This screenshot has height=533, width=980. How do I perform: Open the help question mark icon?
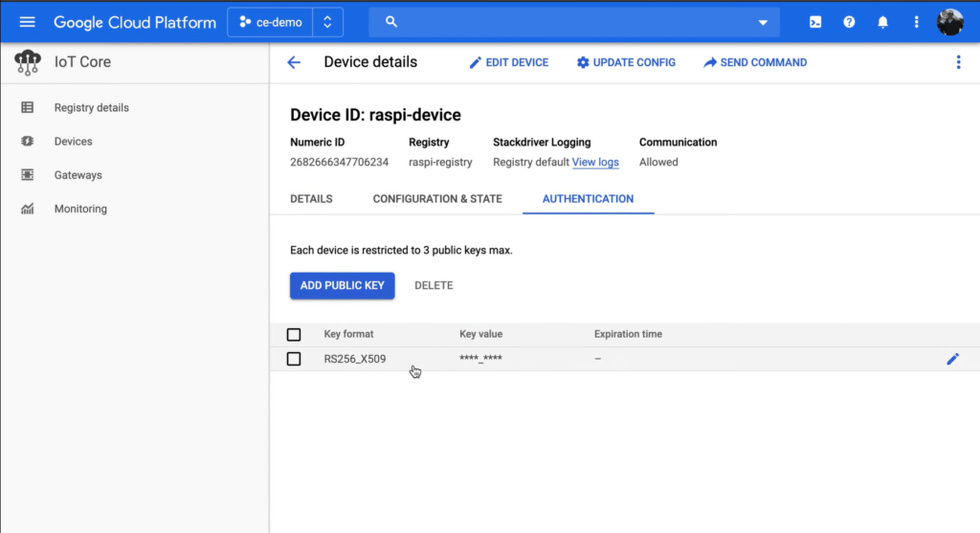tap(849, 23)
